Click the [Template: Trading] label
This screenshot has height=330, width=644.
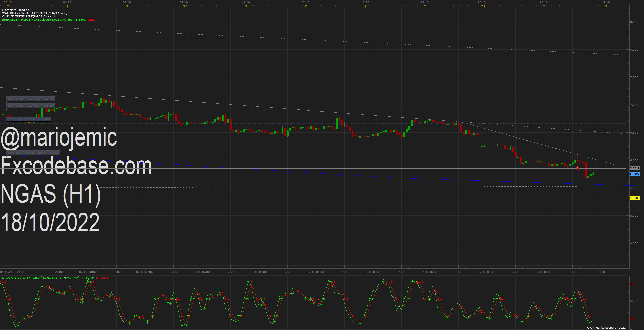click(16, 10)
